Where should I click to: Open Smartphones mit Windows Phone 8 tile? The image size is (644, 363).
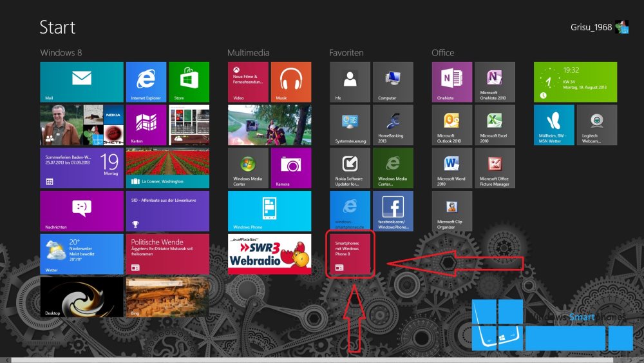pos(350,254)
